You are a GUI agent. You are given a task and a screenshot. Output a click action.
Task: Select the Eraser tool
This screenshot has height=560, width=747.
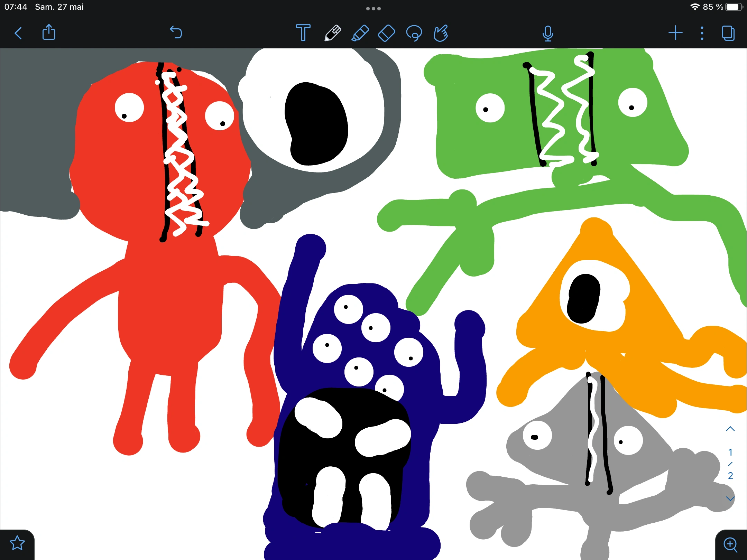[387, 33]
